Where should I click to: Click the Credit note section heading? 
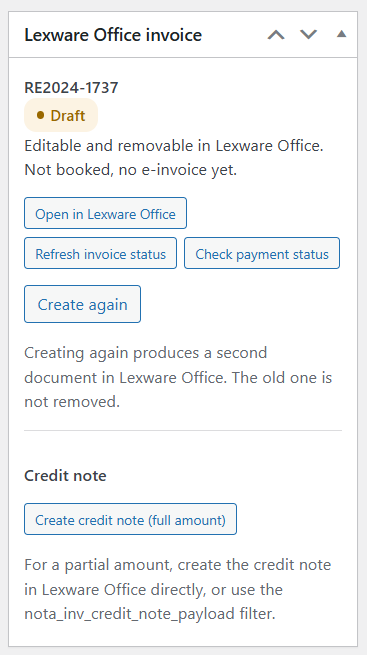pos(66,476)
